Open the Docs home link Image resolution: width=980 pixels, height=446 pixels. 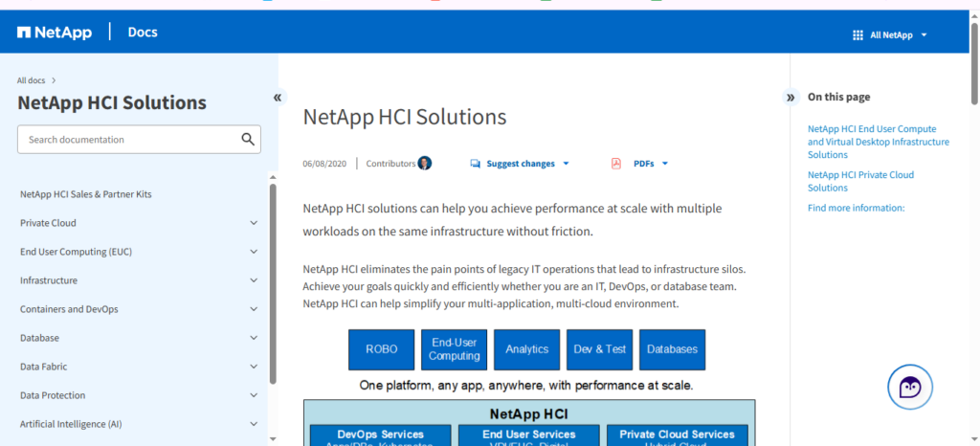143,32
